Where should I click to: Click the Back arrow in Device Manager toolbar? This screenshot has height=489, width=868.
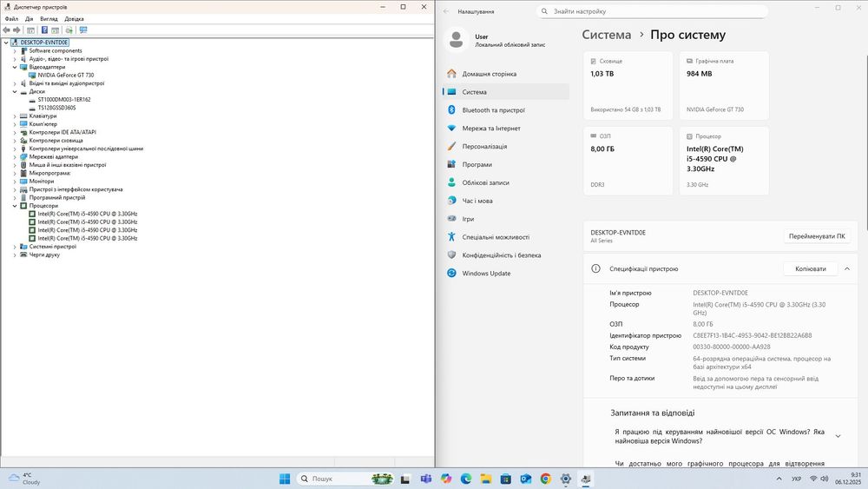(x=7, y=30)
